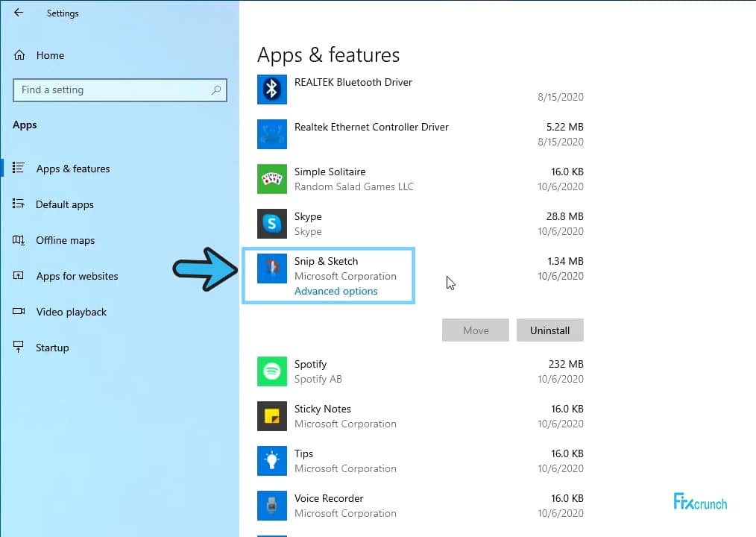Screen dimensions: 756x537
Task: Click the Offline maps map icon
Action: [x=19, y=240]
